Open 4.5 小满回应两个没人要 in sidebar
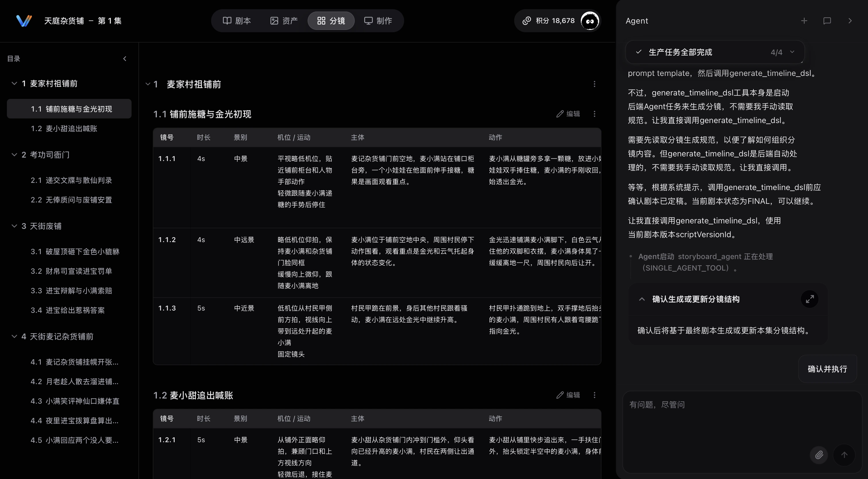This screenshot has width=868, height=479. tap(69, 440)
